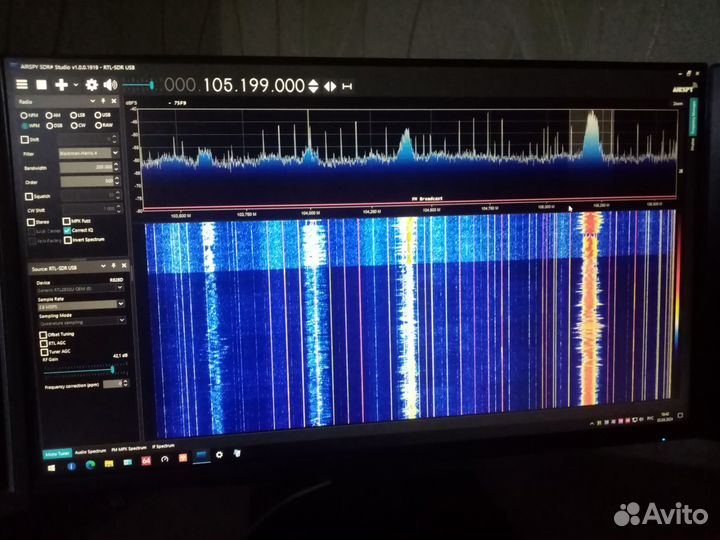Open the notification center icon in the taskbar
The width and height of the screenshot is (720, 540).
tap(680, 415)
